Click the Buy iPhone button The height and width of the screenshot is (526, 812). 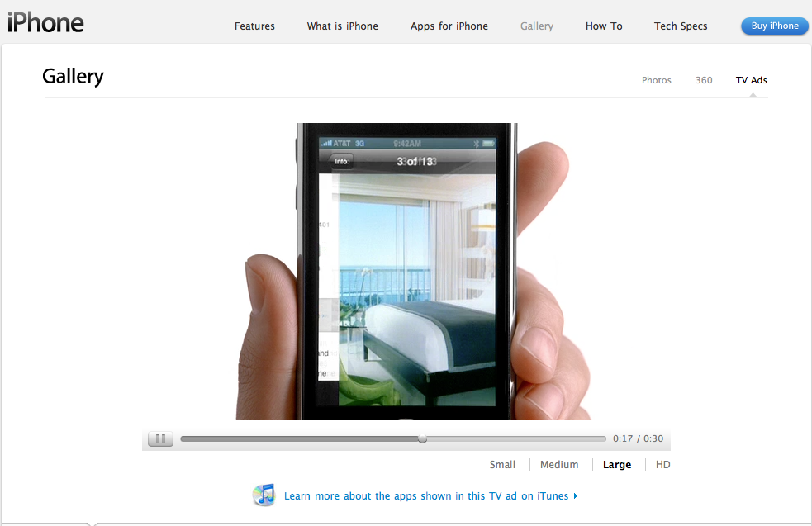coord(775,26)
